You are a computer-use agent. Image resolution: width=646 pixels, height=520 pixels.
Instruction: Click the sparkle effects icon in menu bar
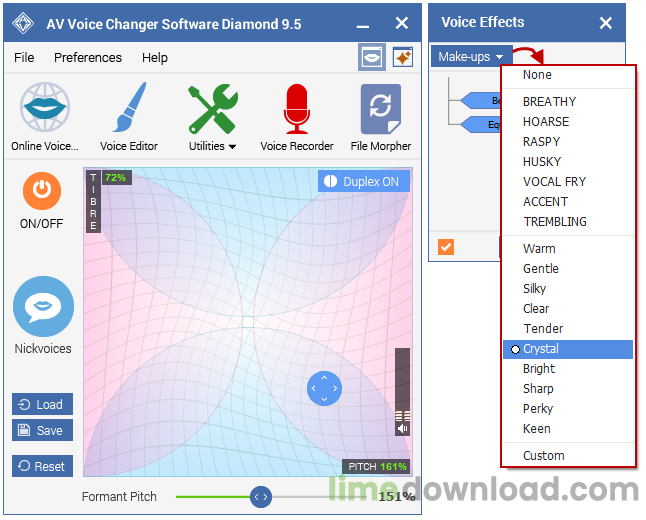(403, 57)
